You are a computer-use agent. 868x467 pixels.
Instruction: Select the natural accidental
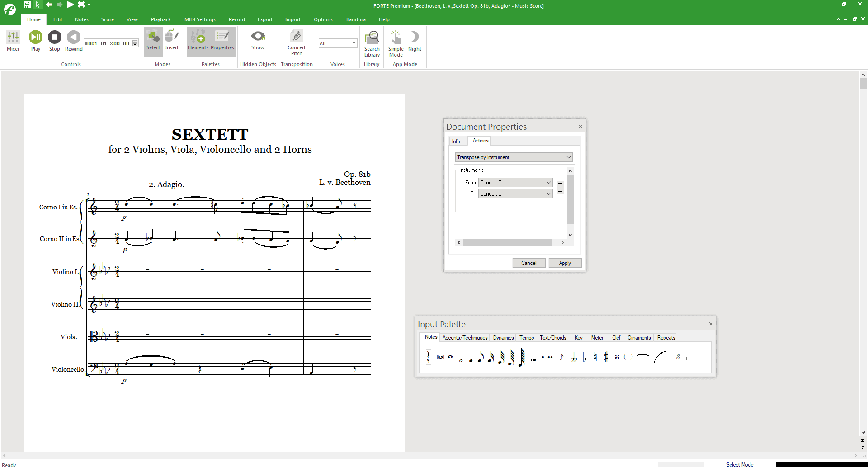click(595, 357)
